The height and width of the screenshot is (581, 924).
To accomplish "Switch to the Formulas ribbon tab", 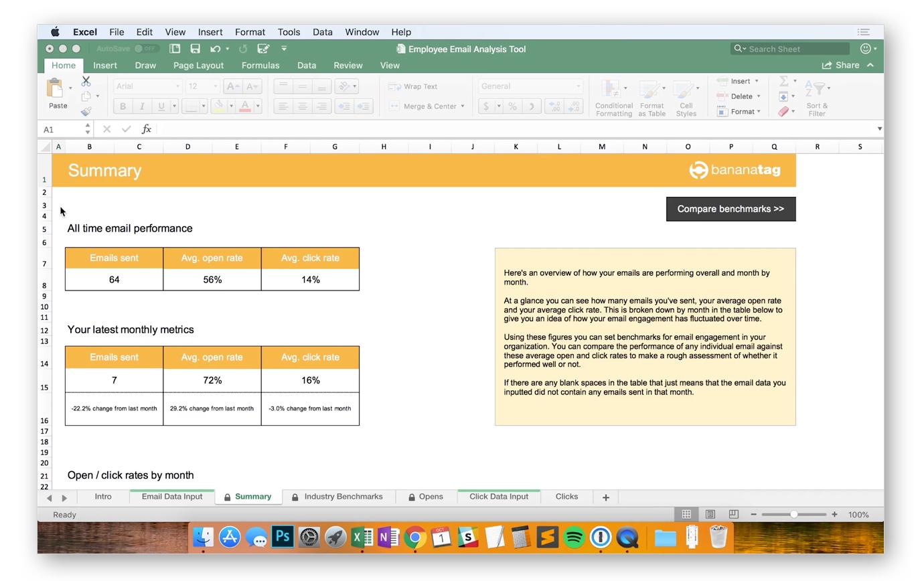I will 260,66.
